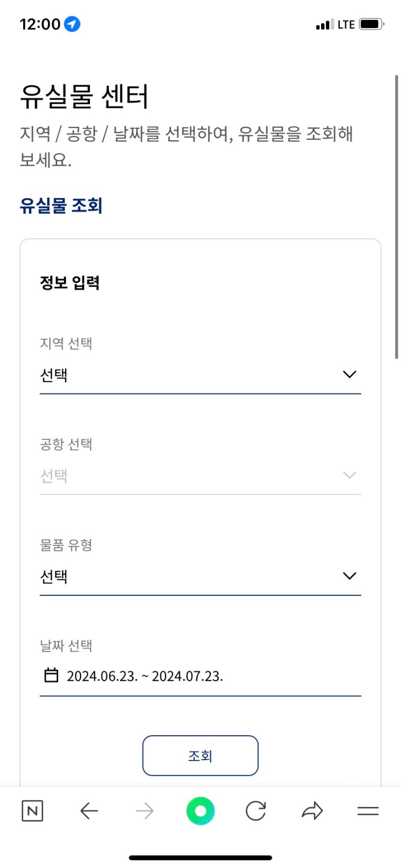Image resolution: width=401 pixels, height=868 pixels.
Task: Open the browser menu lines icon
Action: pos(368,811)
